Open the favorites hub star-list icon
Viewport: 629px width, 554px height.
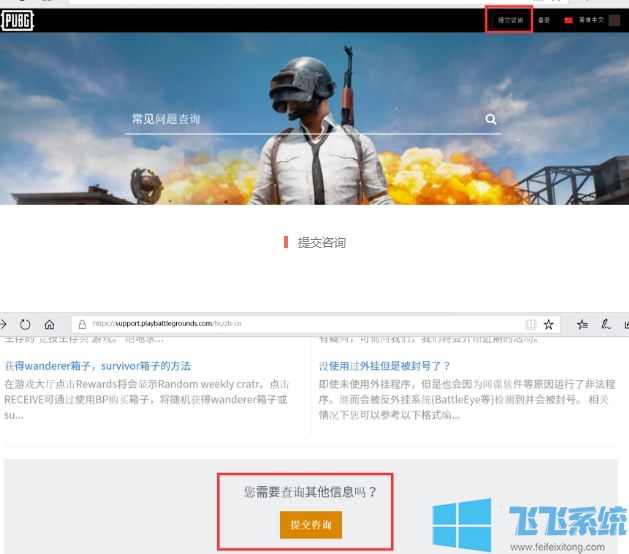582,324
